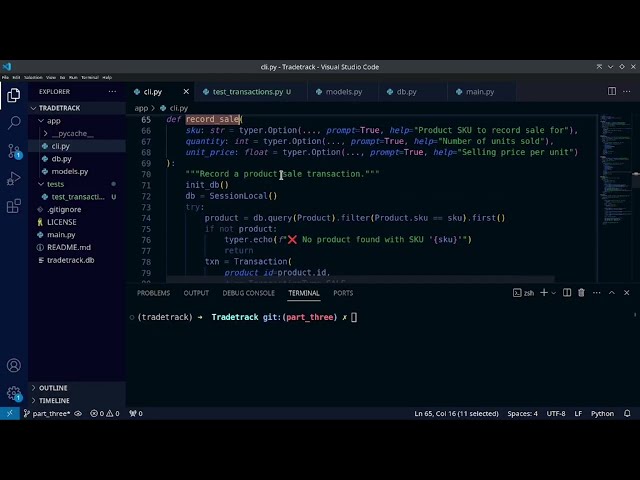The width and height of the screenshot is (640, 480).
Task: Click the ports forwarded indicator showing 0
Action: (x=136, y=413)
